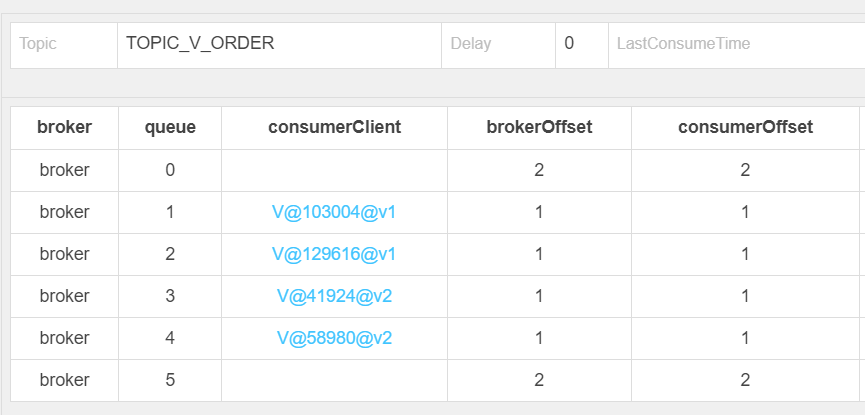Select consumerOffset value in queue 5 row
Image resolution: width=865 pixels, height=415 pixels.
pos(745,380)
